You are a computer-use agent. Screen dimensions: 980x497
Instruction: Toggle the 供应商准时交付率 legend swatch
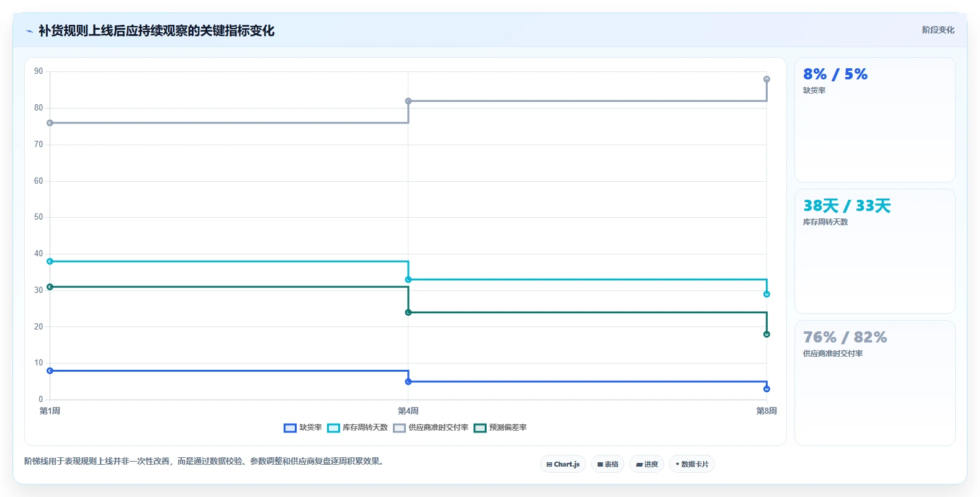pyautogui.click(x=399, y=428)
